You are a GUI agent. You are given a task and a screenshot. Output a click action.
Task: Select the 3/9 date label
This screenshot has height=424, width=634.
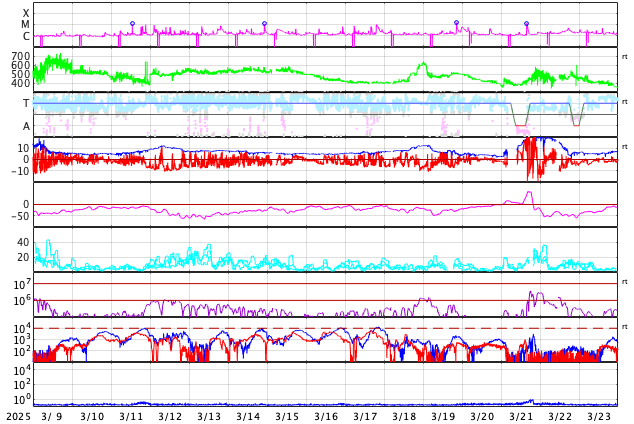(52, 416)
